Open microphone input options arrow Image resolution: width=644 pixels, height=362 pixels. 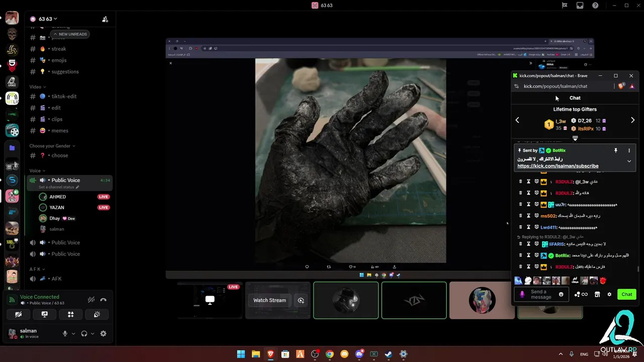pyautogui.click(x=73, y=334)
